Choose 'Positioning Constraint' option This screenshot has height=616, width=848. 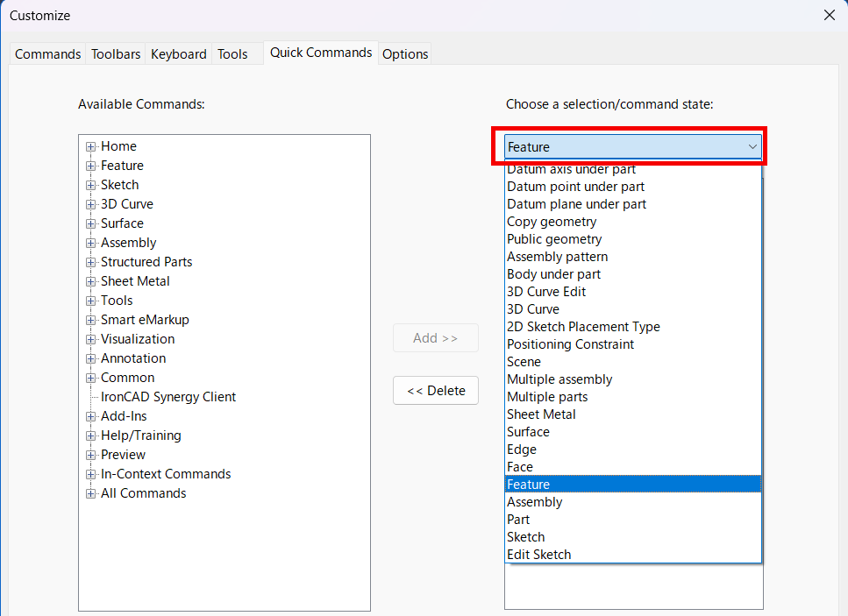pos(633,344)
